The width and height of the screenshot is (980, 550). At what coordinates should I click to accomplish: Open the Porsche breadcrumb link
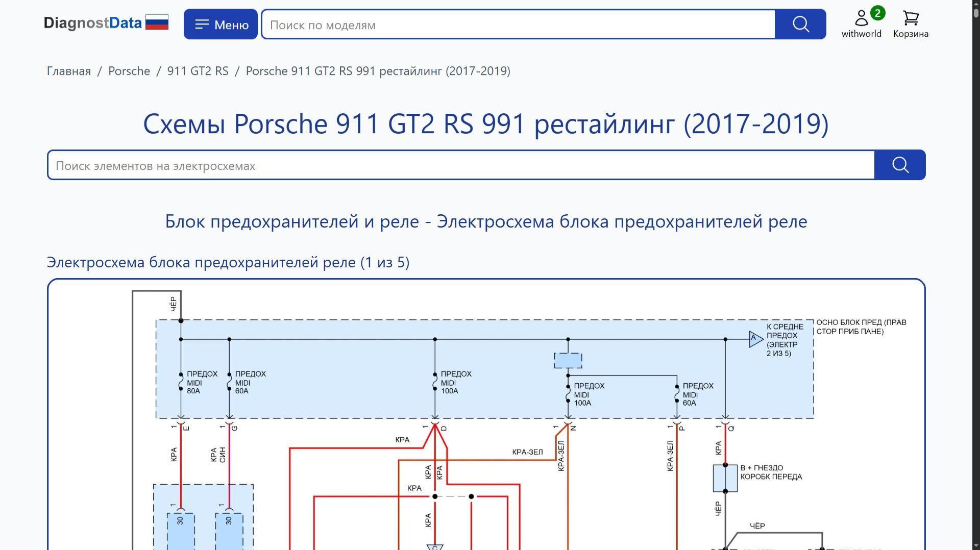[129, 71]
